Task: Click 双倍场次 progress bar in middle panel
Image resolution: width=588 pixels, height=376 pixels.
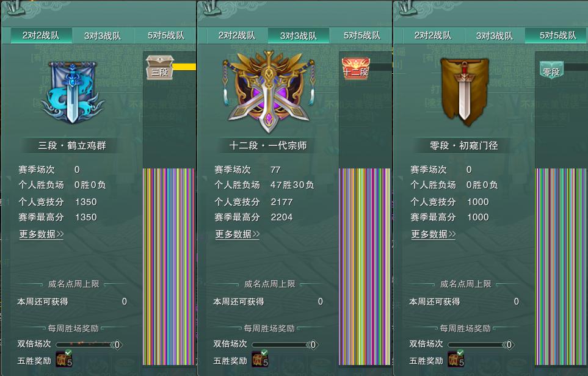Action: [285, 344]
